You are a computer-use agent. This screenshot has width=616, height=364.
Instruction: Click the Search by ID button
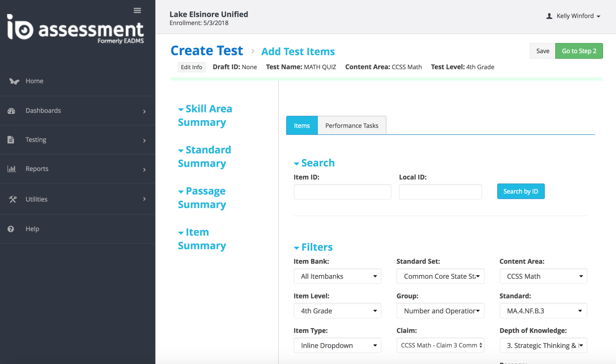click(521, 191)
